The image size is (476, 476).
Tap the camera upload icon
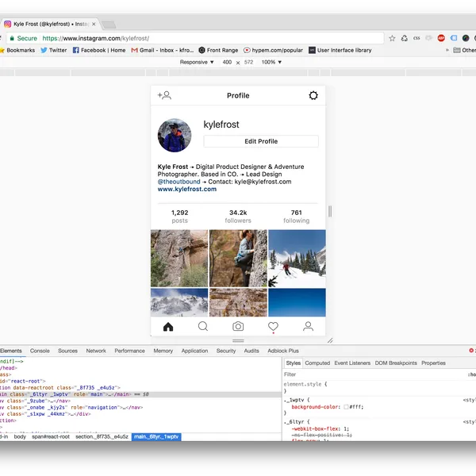click(238, 326)
